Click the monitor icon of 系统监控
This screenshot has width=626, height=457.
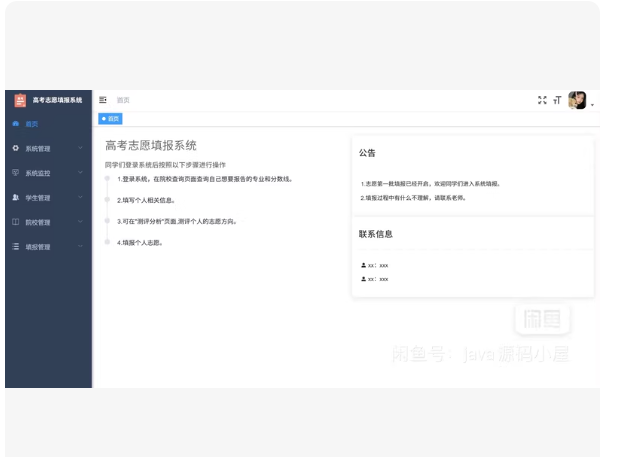[x=16, y=172]
